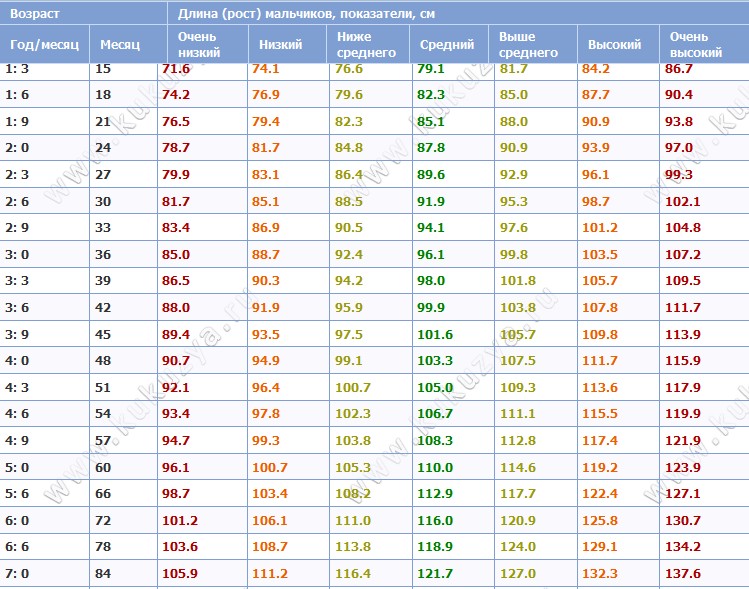Click the above-average value 101.8
Screen dimensions: 749x589
tap(518, 280)
